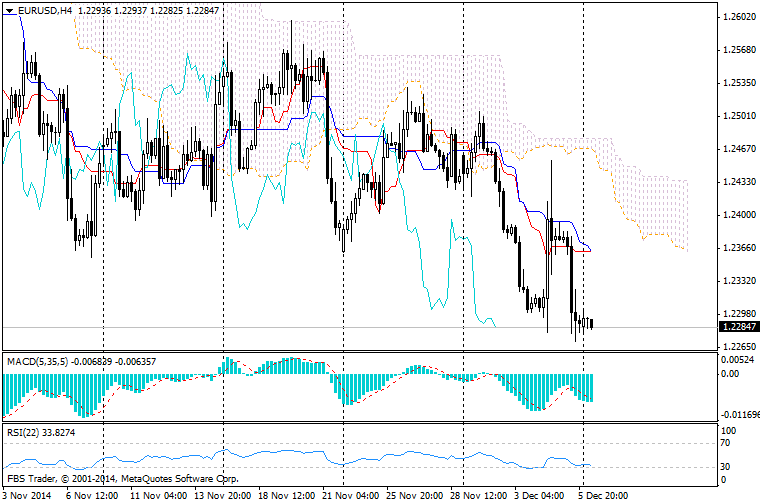
Task: Click the RSI 100 scale label
Action: point(729,430)
